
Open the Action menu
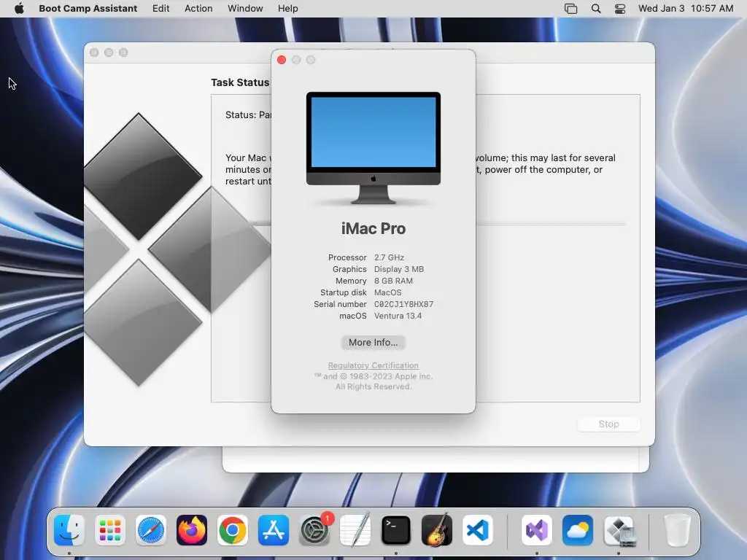(198, 8)
